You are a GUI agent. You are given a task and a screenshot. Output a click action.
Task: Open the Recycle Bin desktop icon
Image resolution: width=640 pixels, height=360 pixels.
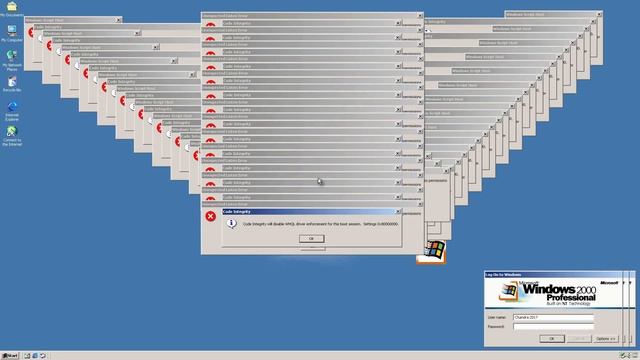(12, 84)
